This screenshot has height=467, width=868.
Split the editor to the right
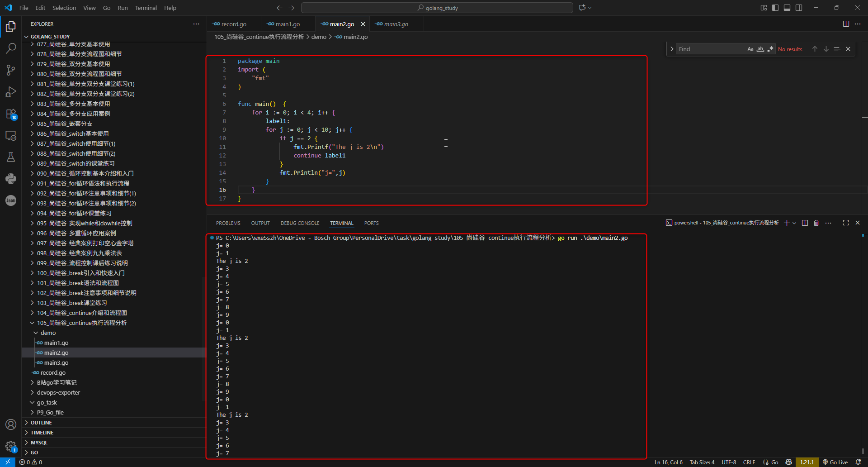[x=846, y=24]
